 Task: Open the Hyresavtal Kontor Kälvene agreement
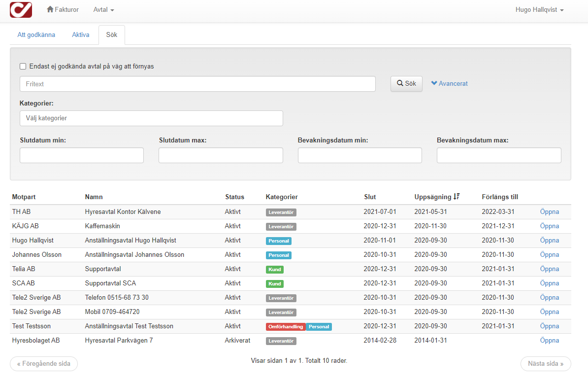pyautogui.click(x=550, y=211)
